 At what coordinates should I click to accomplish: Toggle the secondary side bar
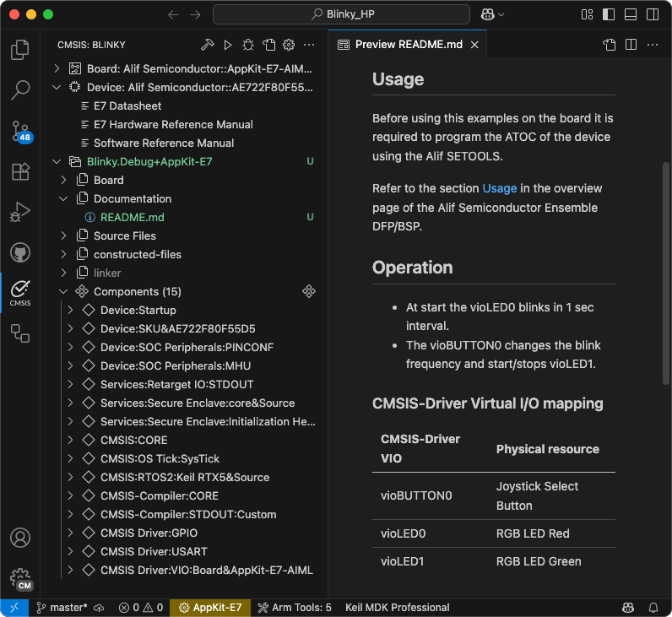pos(653,14)
